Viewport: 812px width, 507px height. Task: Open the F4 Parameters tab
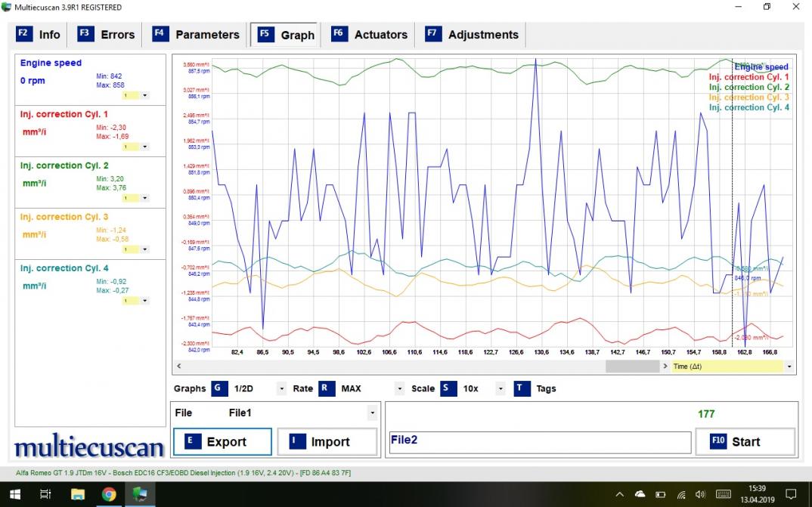196,35
